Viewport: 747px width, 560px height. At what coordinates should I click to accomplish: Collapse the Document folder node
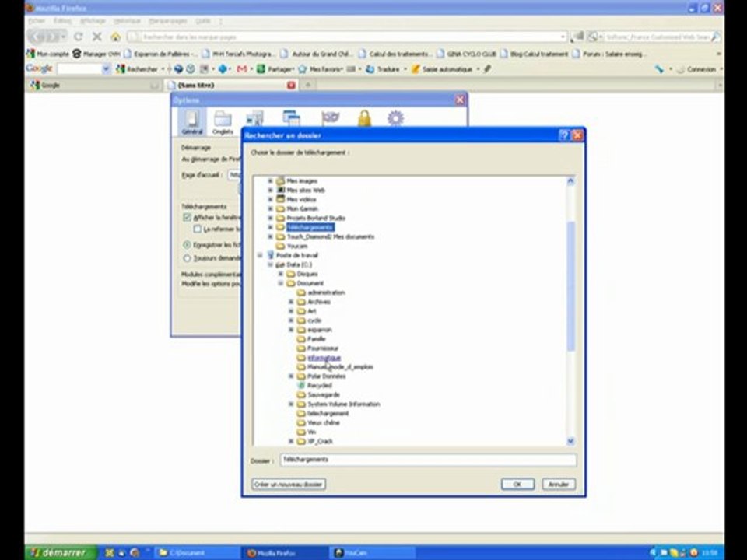pyautogui.click(x=281, y=283)
